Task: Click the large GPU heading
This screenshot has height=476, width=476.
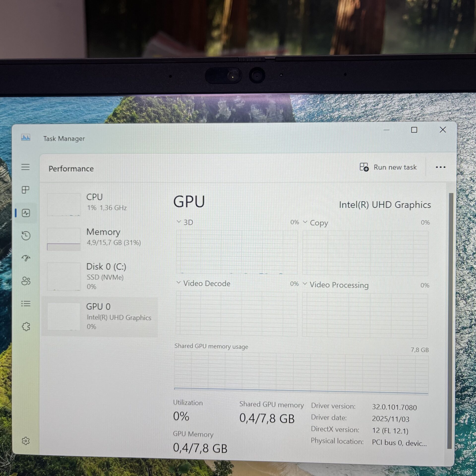Action: 189,201
